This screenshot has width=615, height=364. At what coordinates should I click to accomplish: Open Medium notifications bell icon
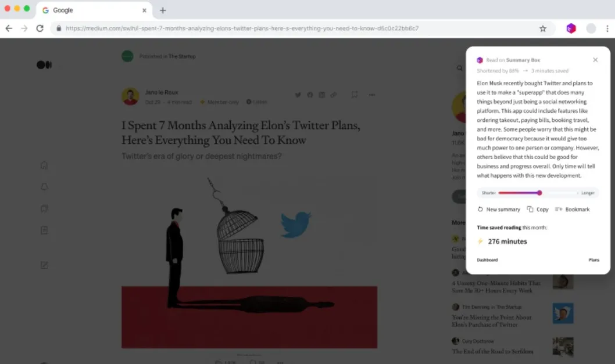click(44, 187)
